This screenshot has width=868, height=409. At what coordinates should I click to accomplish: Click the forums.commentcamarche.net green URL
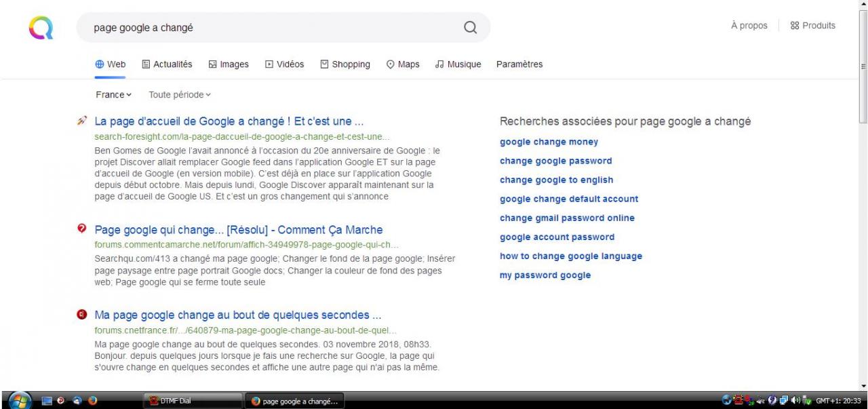[247, 244]
